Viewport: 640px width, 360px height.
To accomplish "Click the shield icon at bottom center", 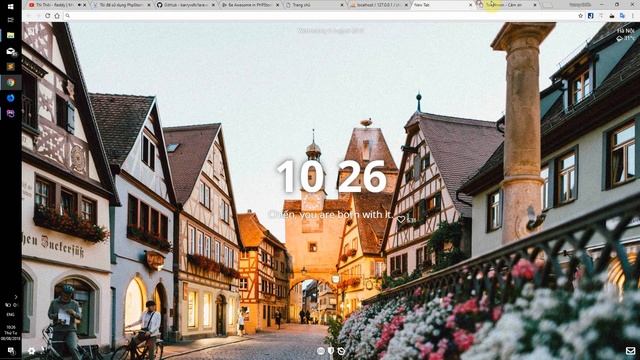I will (x=331, y=351).
